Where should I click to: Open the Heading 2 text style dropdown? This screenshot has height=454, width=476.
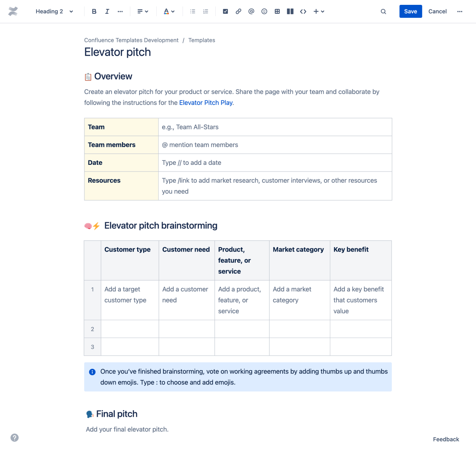[x=54, y=11]
